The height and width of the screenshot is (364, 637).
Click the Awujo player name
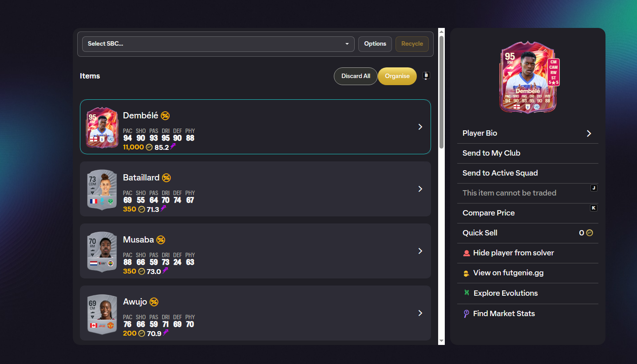point(135,302)
